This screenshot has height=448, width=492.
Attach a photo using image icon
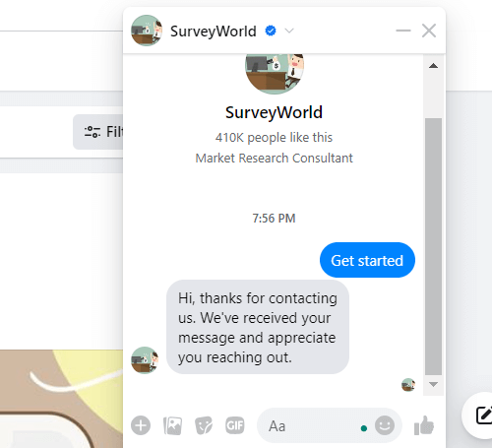[172, 425]
